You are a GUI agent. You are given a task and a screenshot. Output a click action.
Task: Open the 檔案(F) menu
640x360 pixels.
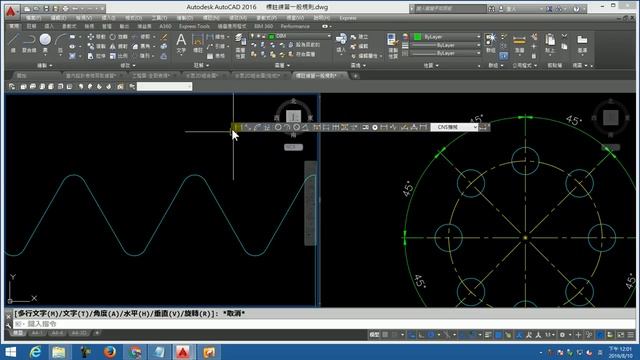(x=33, y=18)
